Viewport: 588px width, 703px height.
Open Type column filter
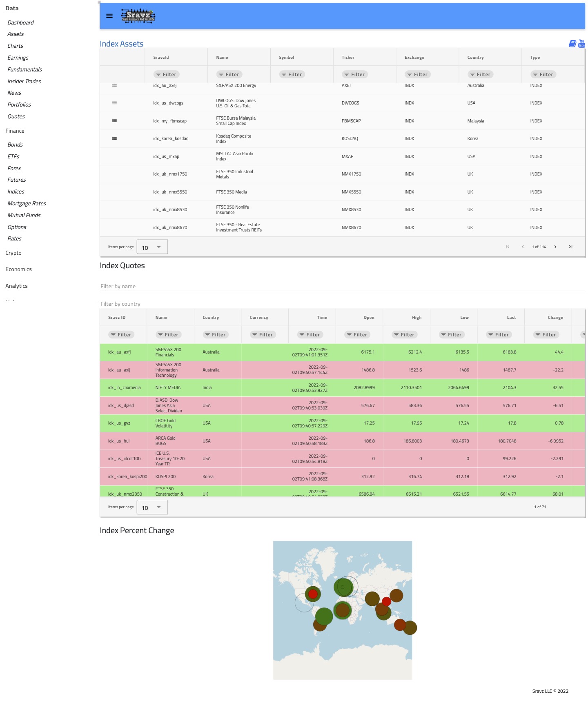tap(543, 74)
